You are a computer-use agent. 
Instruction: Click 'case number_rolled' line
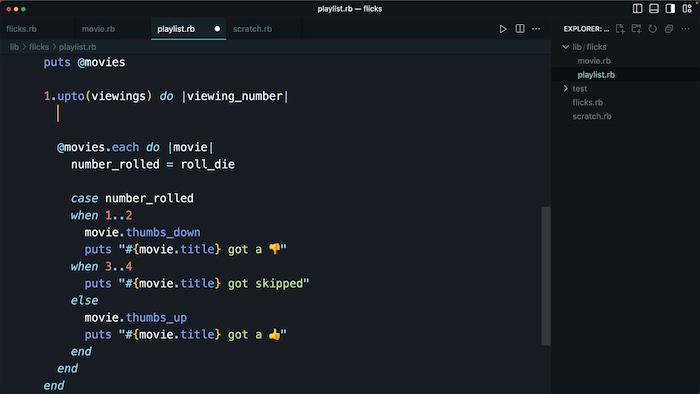tap(132, 198)
